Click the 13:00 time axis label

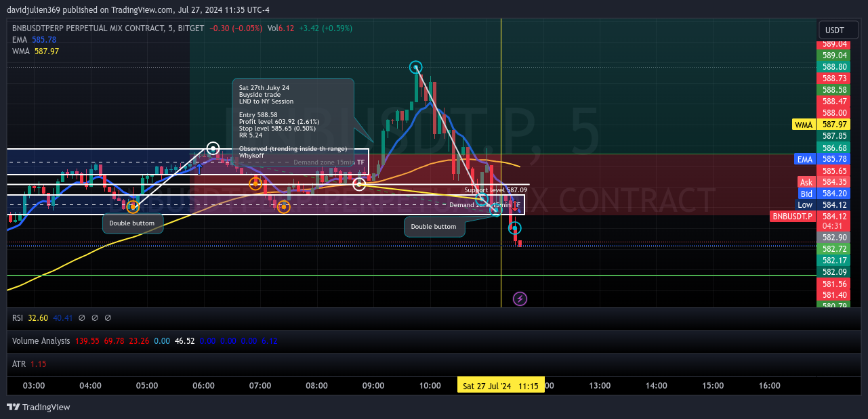tap(600, 386)
